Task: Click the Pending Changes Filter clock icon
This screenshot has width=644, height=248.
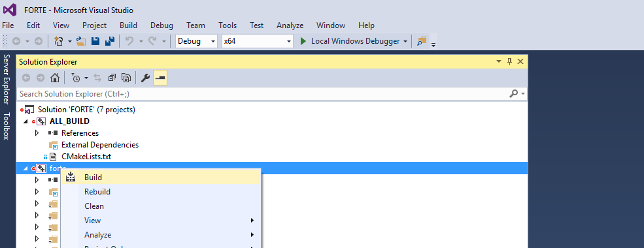Action: (x=76, y=78)
